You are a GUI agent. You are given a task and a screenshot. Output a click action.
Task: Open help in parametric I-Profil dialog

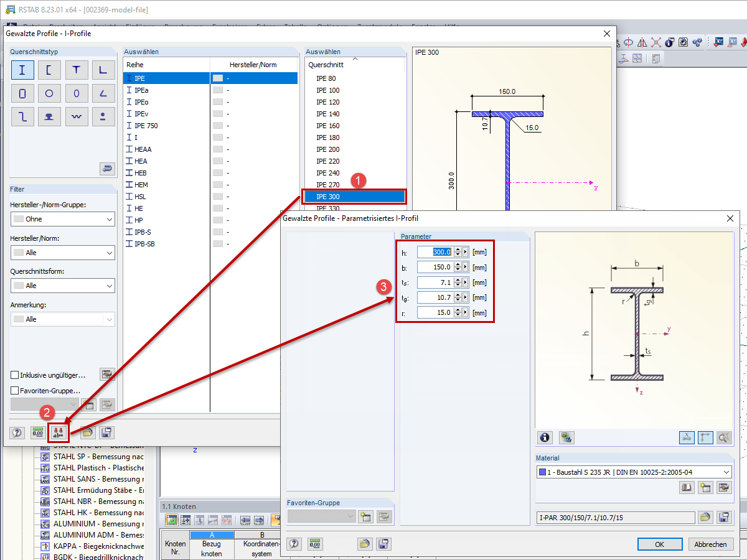click(x=294, y=544)
